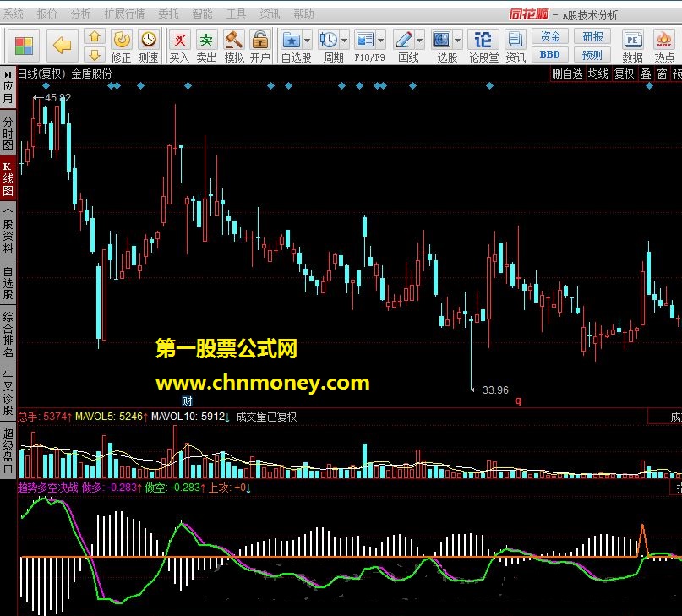
Task: Open the 分析 menu
Action: click(x=80, y=14)
